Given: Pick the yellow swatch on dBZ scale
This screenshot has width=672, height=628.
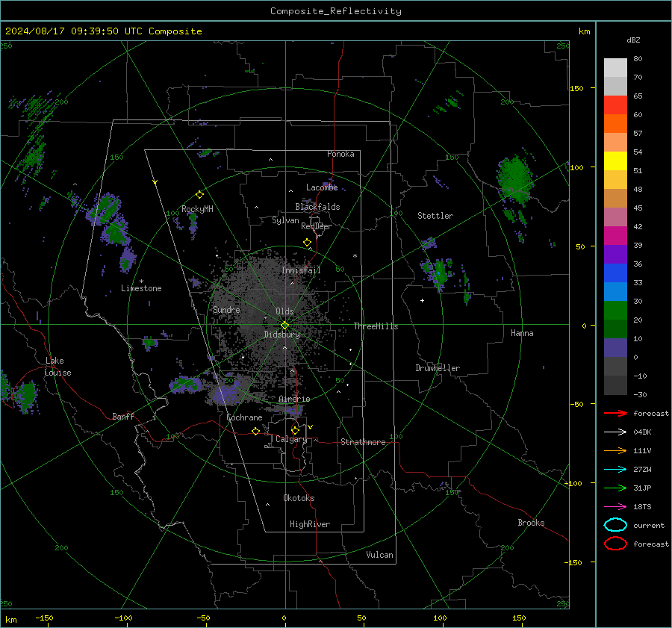Looking at the screenshot, I should point(615,161).
